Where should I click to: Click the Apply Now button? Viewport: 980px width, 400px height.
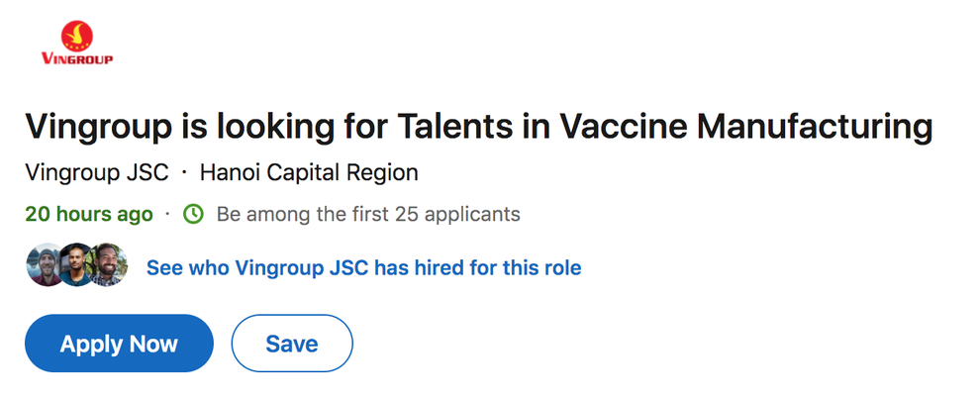[119, 344]
